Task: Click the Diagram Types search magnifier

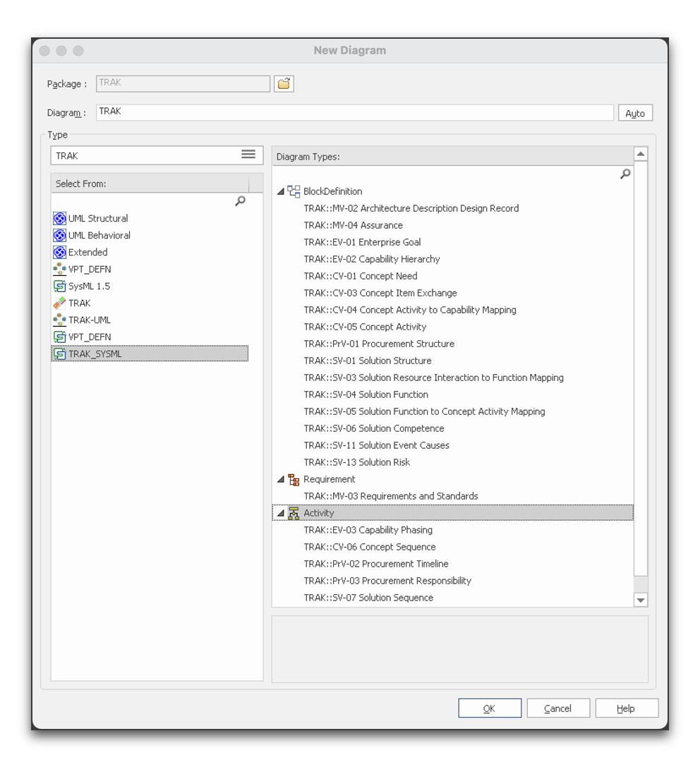Action: pos(624,174)
